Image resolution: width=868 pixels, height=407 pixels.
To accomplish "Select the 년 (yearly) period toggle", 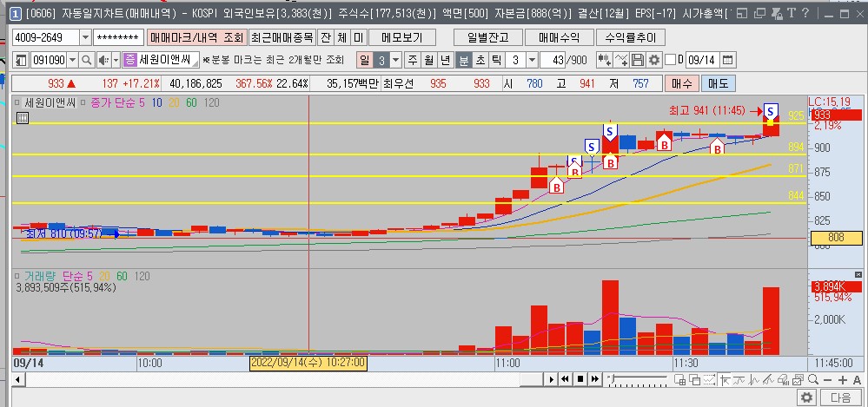I will coord(446,60).
